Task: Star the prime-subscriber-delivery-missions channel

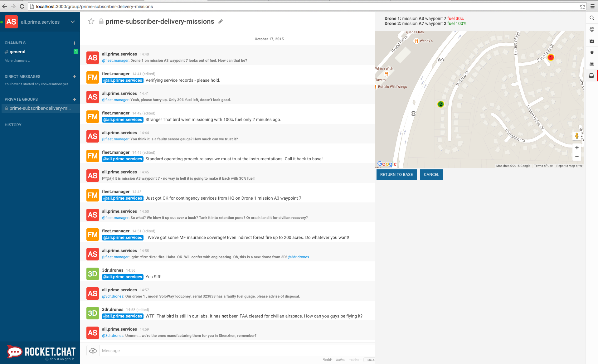Action: pos(91,21)
